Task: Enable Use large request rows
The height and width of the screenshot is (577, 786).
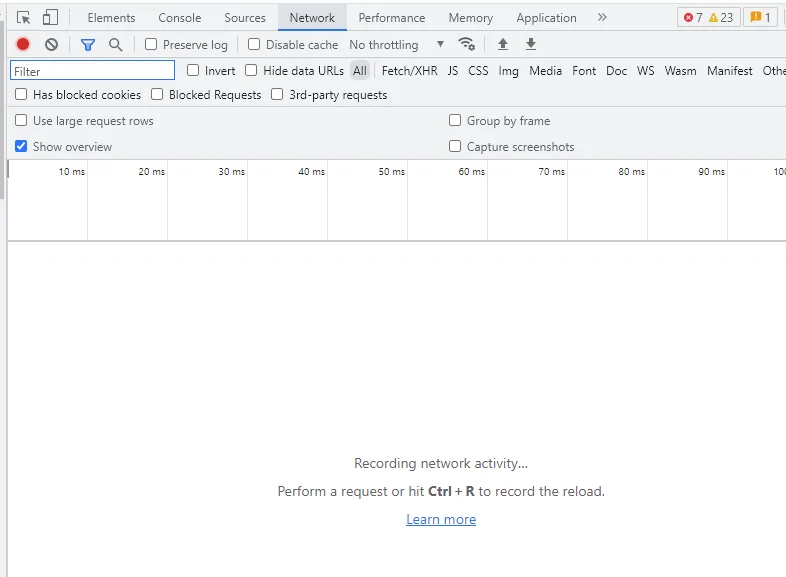Action: (21, 120)
